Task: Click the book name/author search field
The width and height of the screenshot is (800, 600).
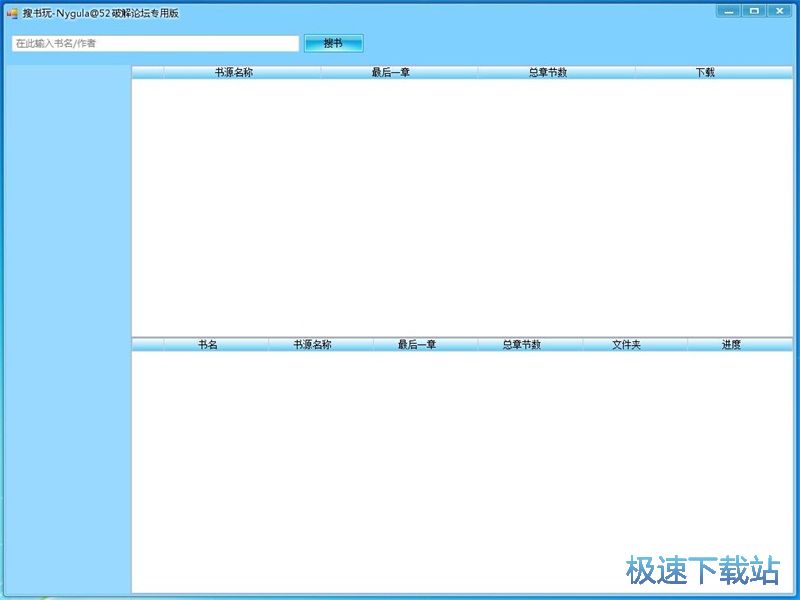Action: [155, 43]
